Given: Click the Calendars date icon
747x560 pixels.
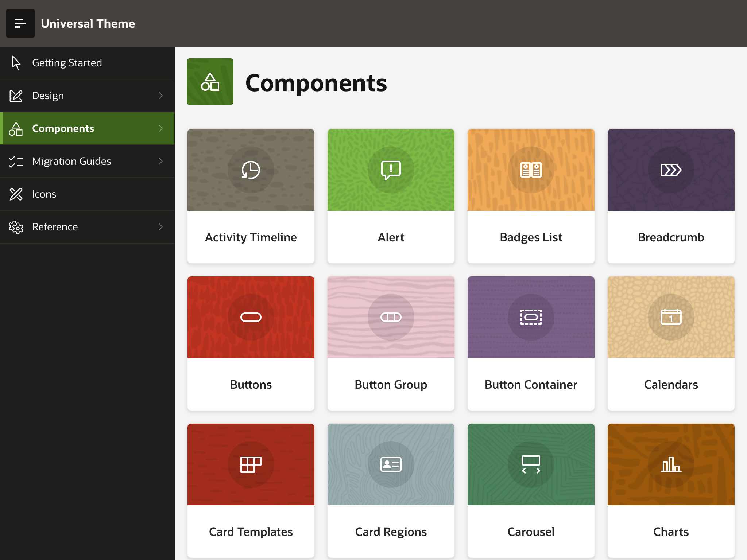Looking at the screenshot, I should click(x=671, y=317).
